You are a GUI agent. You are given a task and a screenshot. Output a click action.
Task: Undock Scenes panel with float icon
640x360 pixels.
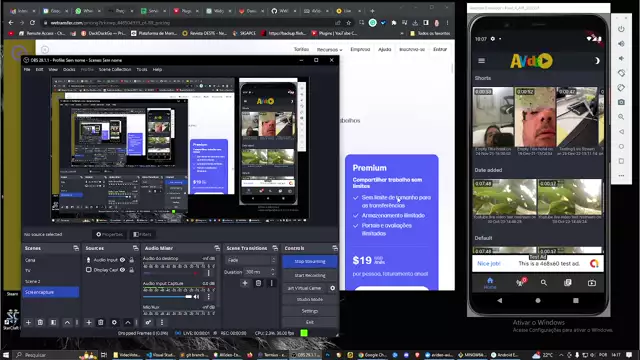tap(76, 248)
